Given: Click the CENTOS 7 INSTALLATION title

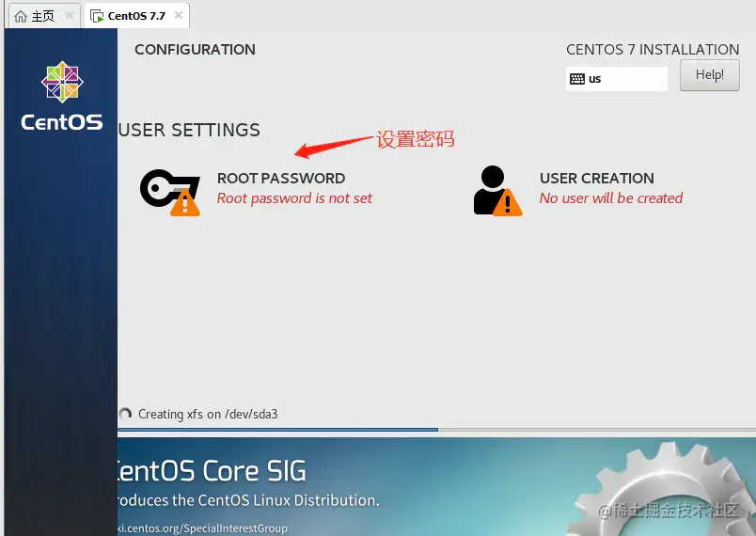Looking at the screenshot, I should click(653, 50).
